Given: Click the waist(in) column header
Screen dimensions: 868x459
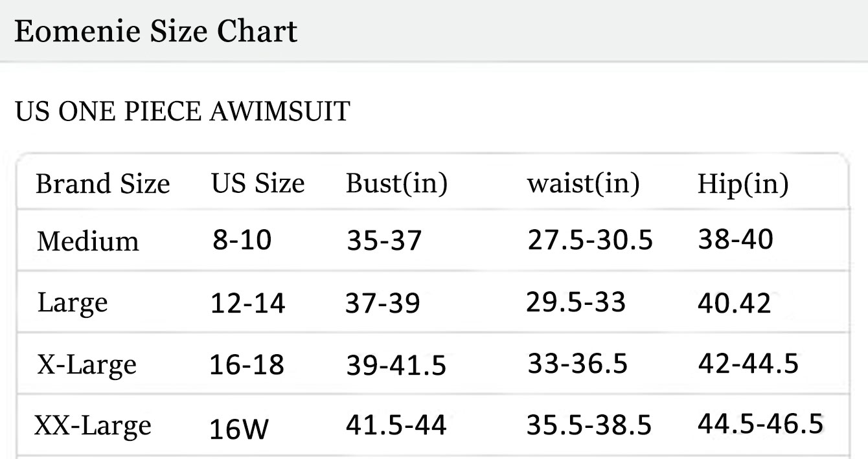Looking at the screenshot, I should point(583,184).
